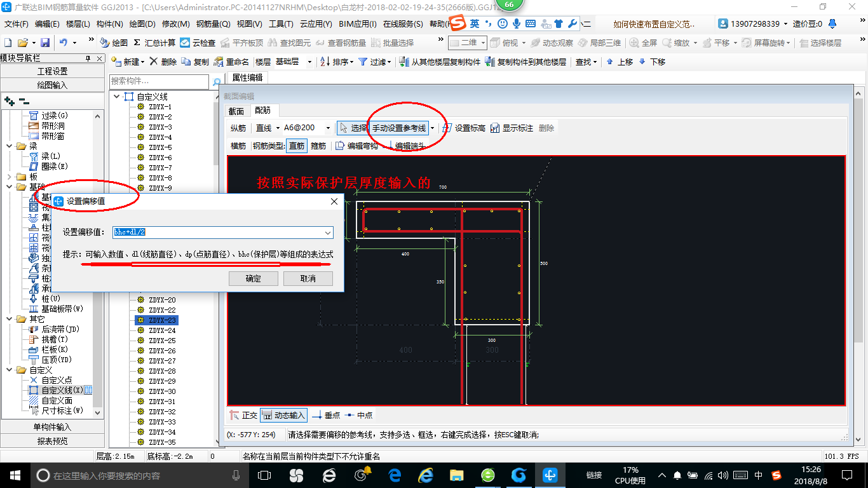Click the New file icon in toolbar
Image resolution: width=868 pixels, height=488 pixels.
point(8,43)
